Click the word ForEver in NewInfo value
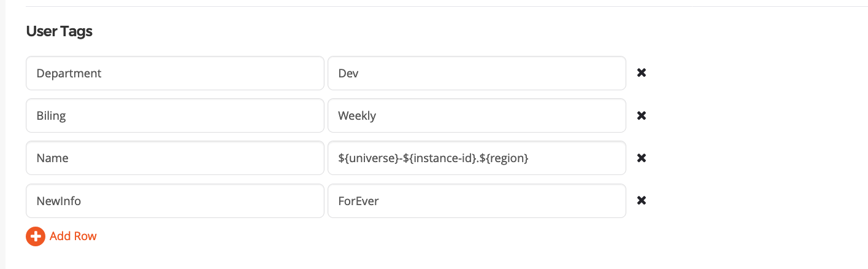Screen dimensions: 868x269 click(358, 200)
